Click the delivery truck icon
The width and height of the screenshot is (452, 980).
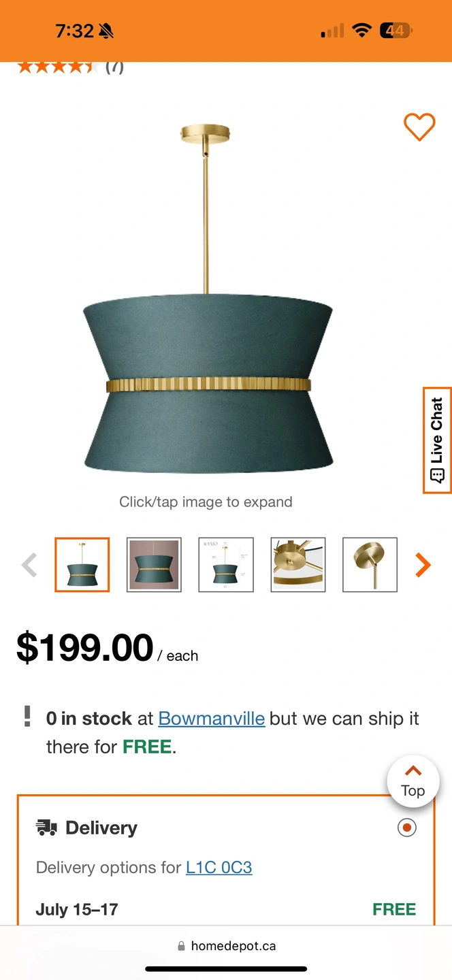pyautogui.click(x=46, y=828)
